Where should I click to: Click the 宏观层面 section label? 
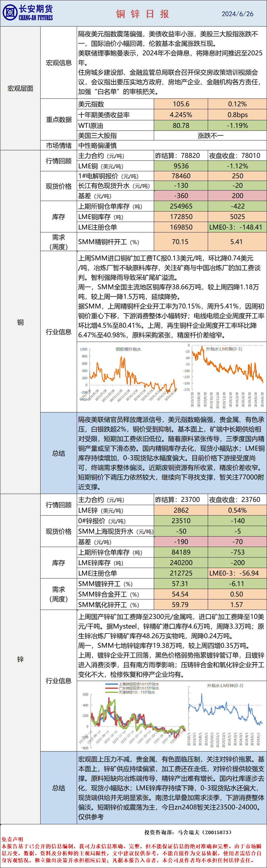20,88
